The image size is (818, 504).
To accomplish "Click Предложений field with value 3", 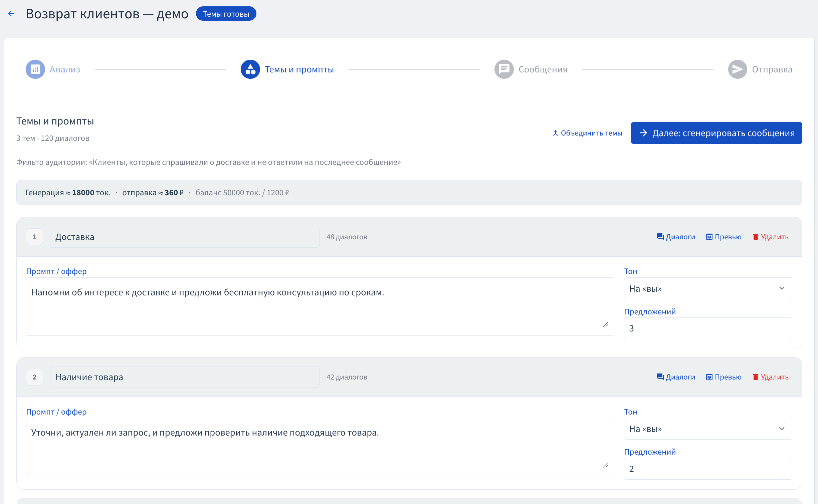I will 708,328.
